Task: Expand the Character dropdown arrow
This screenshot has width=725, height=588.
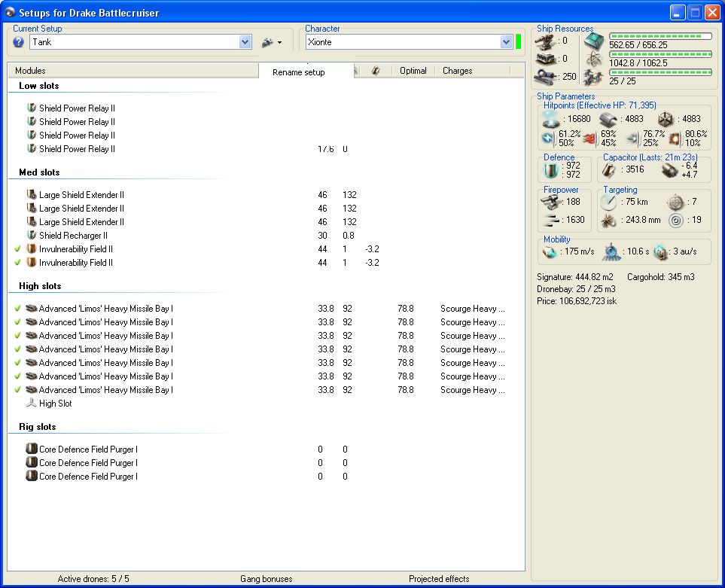Action: point(507,42)
